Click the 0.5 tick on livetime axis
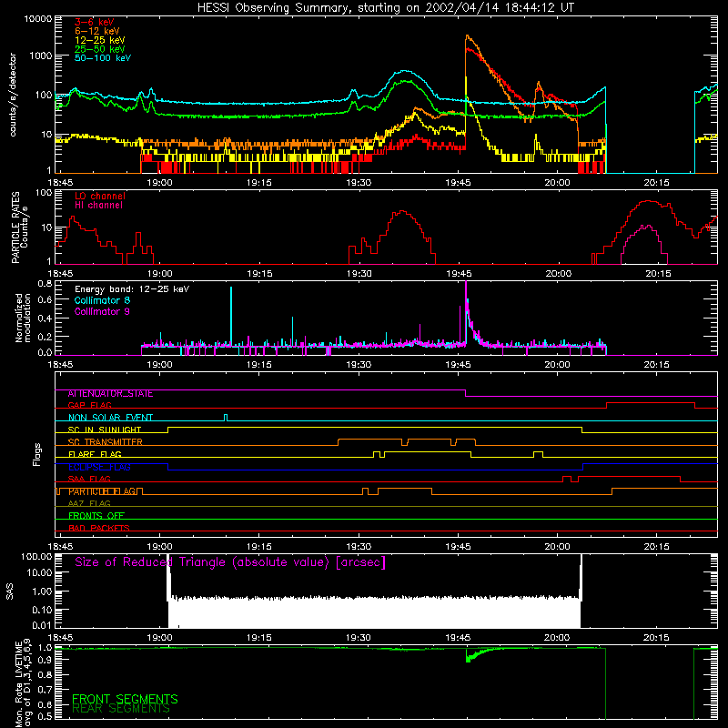The height and width of the screenshot is (728, 728). click(45, 716)
